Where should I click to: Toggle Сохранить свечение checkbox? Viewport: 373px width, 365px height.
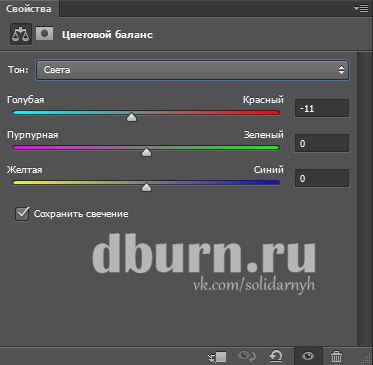click(x=22, y=214)
